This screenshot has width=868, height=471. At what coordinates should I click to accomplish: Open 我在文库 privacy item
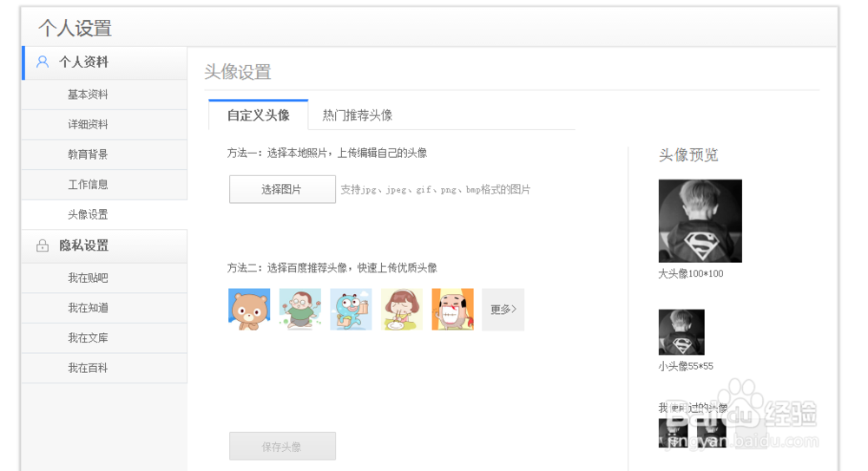pos(105,337)
